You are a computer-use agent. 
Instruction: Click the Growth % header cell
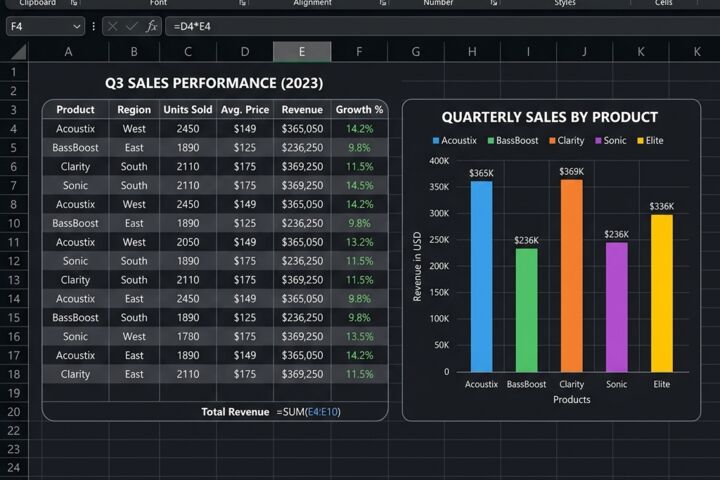(x=359, y=110)
